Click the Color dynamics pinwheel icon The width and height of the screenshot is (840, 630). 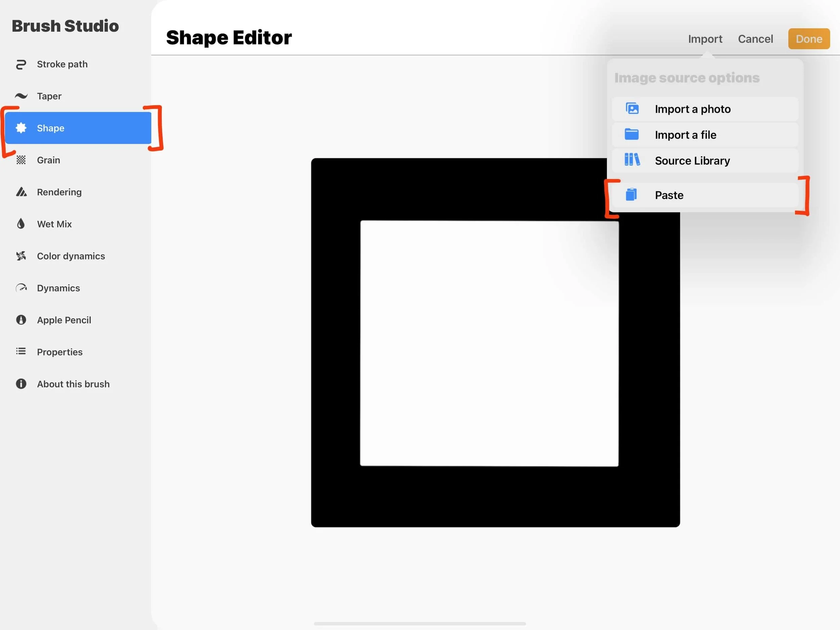click(21, 256)
